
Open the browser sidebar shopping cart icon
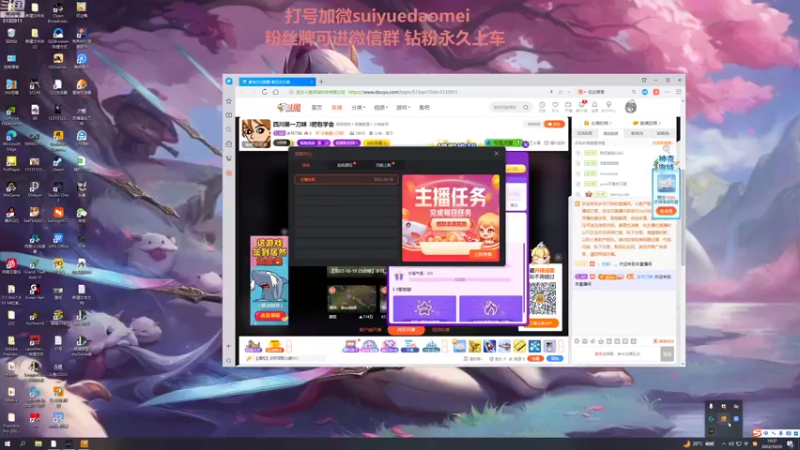pos(229,158)
